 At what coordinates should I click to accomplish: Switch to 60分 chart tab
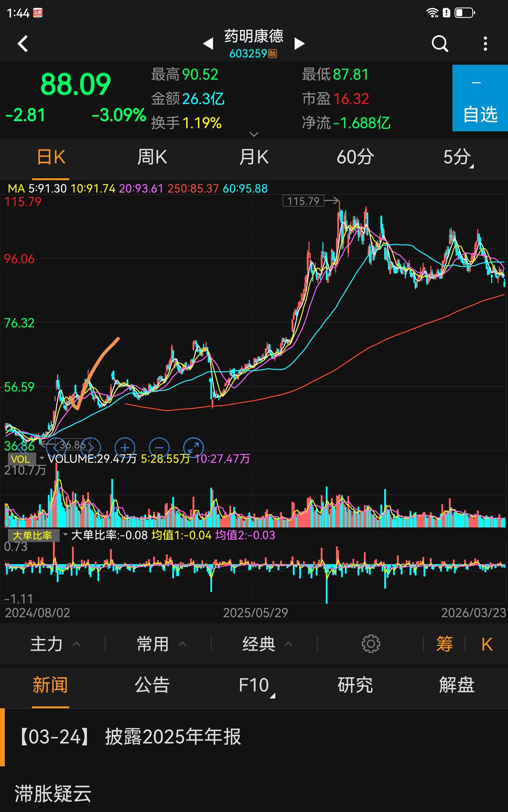(x=355, y=157)
